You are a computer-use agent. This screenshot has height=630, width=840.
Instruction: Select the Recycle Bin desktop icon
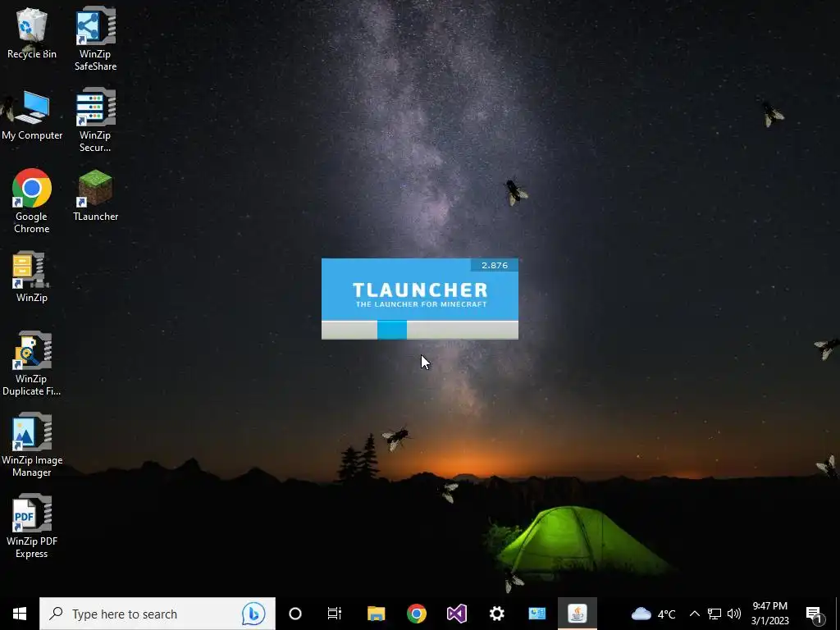[x=32, y=33]
